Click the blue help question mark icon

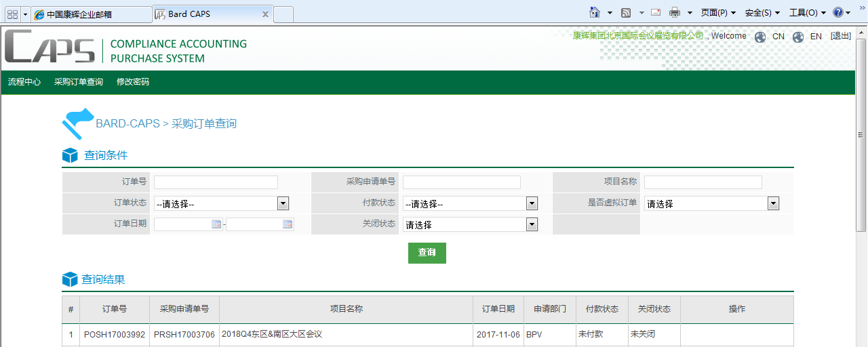(838, 12)
